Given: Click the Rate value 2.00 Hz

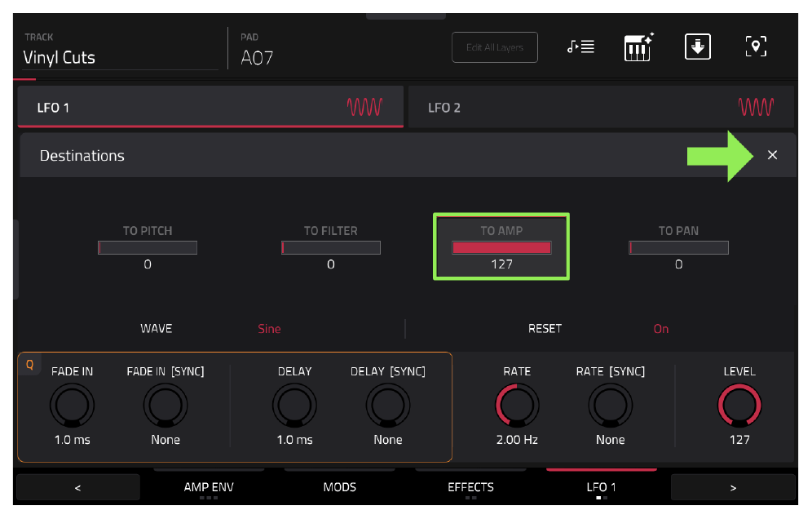Looking at the screenshot, I should tap(517, 440).
